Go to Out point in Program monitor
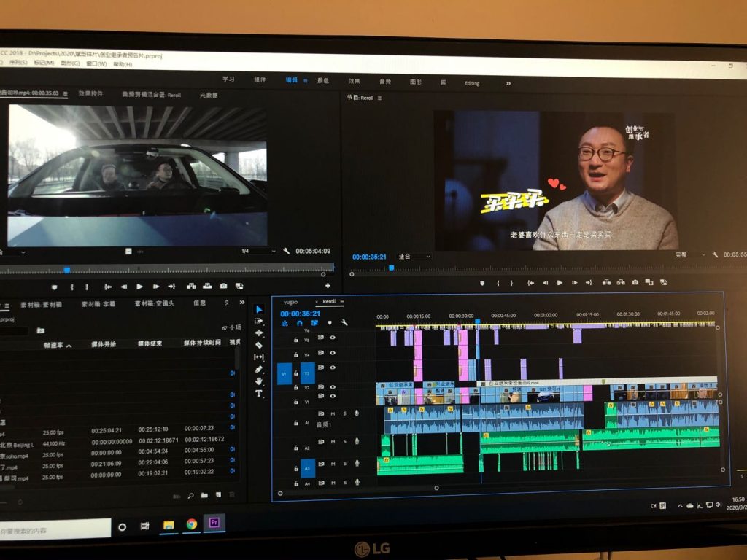The height and width of the screenshot is (560, 747). 589,283
